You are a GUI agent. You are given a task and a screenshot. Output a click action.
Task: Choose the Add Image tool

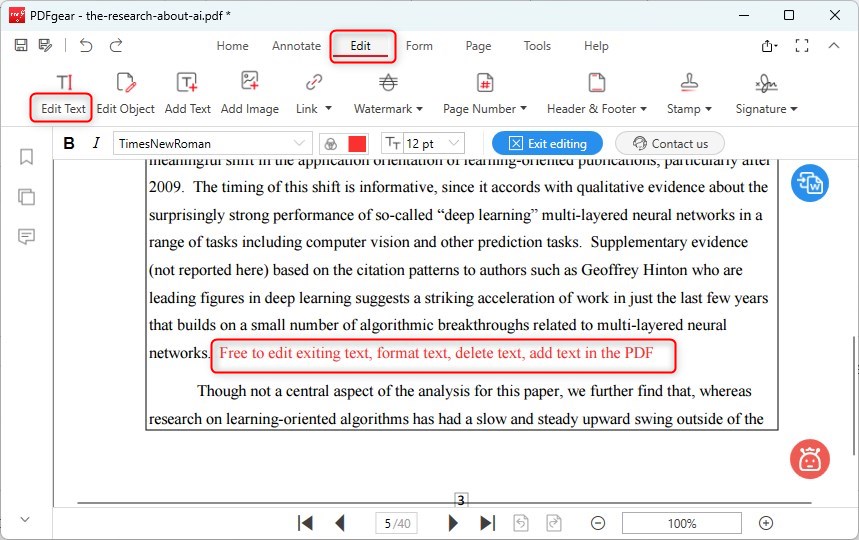[x=250, y=95]
